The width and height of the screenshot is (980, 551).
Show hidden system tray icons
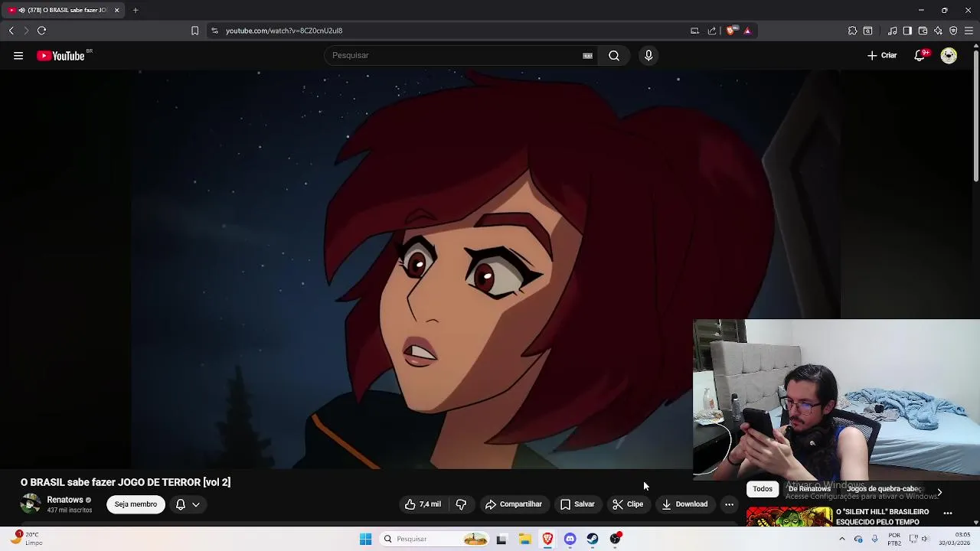tap(841, 539)
